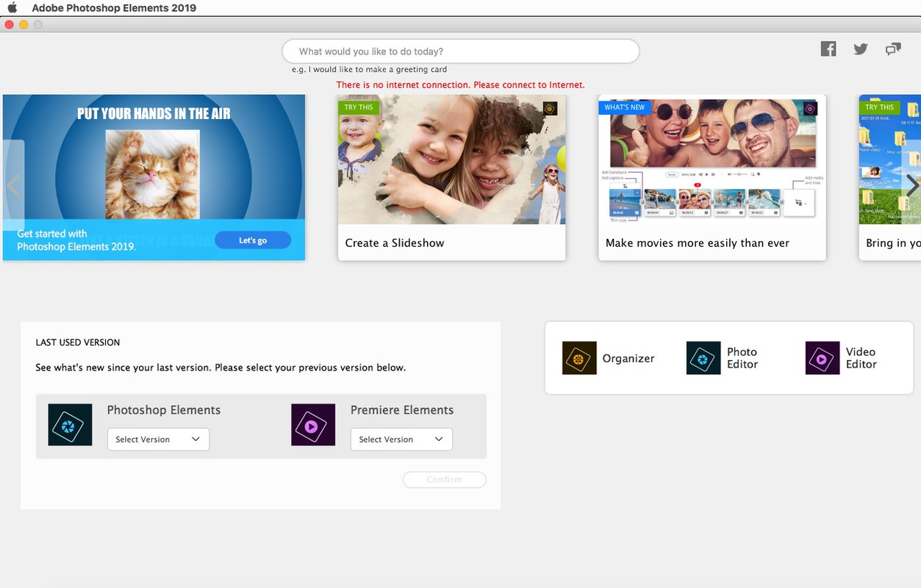Click the greeting card example hint text
921x588 pixels.
click(369, 70)
